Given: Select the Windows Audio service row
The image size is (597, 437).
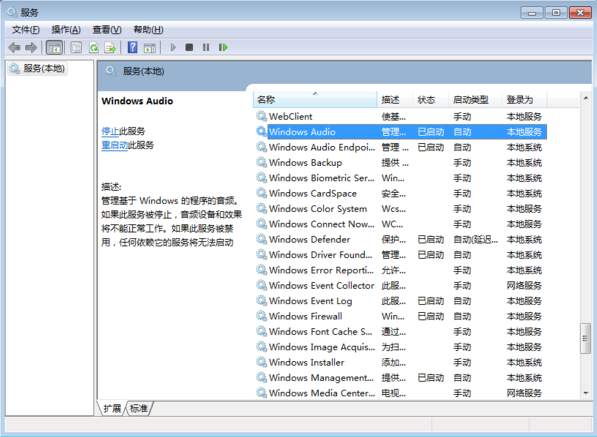Looking at the screenshot, I should [x=401, y=132].
